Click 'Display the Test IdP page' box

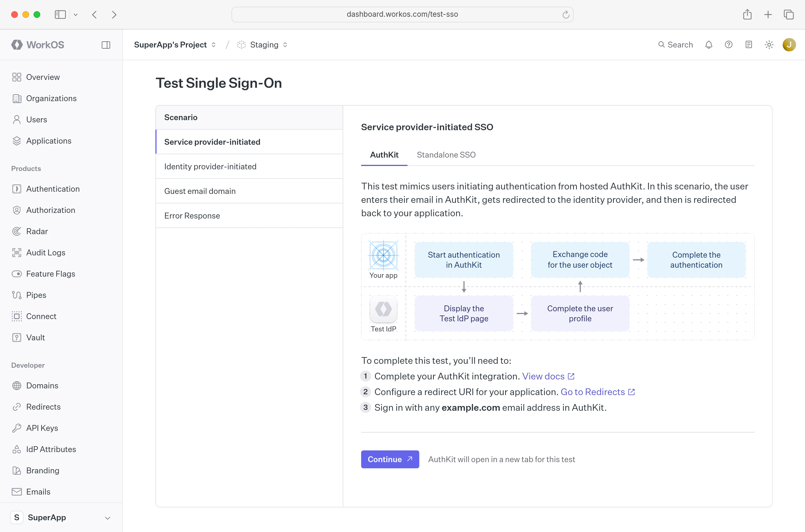click(464, 313)
